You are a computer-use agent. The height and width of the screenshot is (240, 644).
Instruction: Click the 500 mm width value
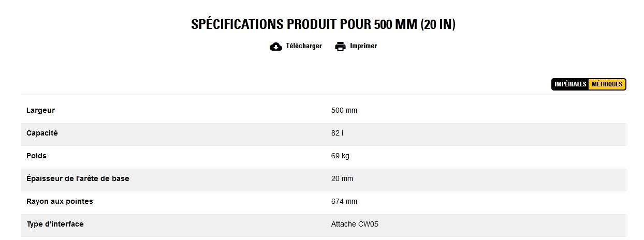[x=344, y=110]
